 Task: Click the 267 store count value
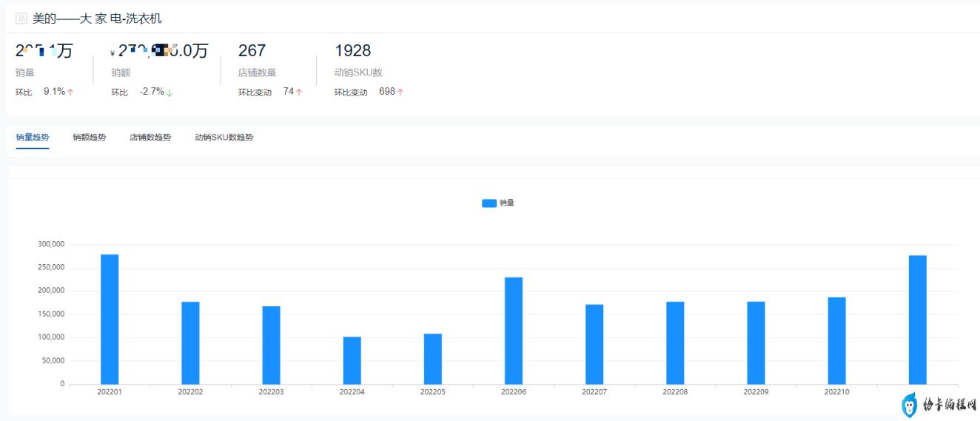252,50
